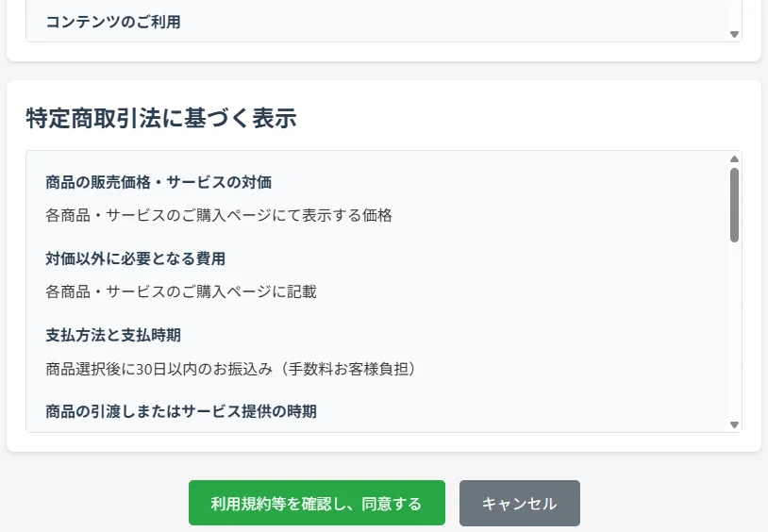Click scroll-down arrow in the upper terms box
The height and width of the screenshot is (532, 768).
734,35
